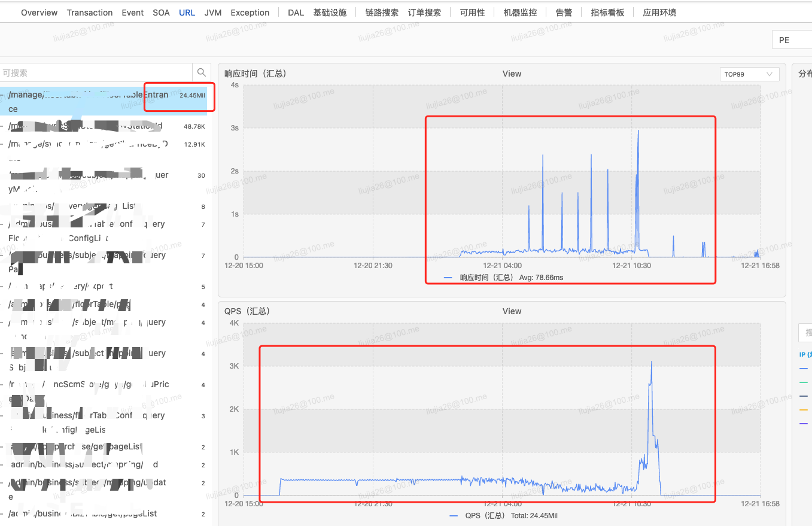Viewport: 812px width, 526px height.
Task: Select the row ending getpageList
Action: (104, 447)
